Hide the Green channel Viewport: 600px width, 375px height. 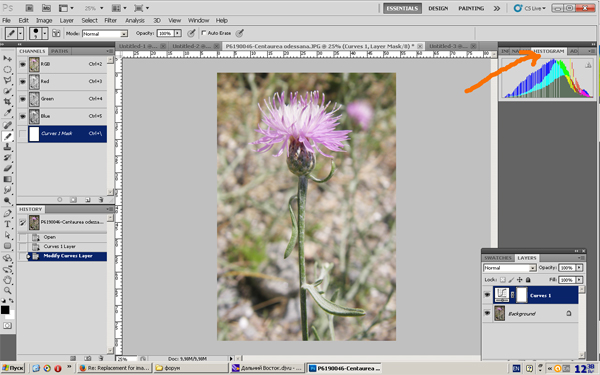pos(22,99)
